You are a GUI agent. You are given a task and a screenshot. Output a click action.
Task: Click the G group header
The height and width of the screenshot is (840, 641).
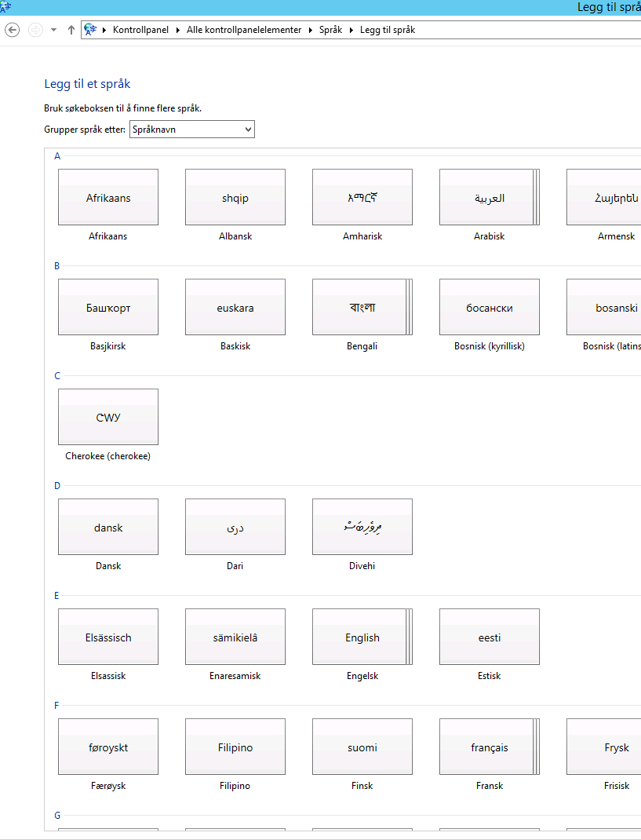click(57, 815)
